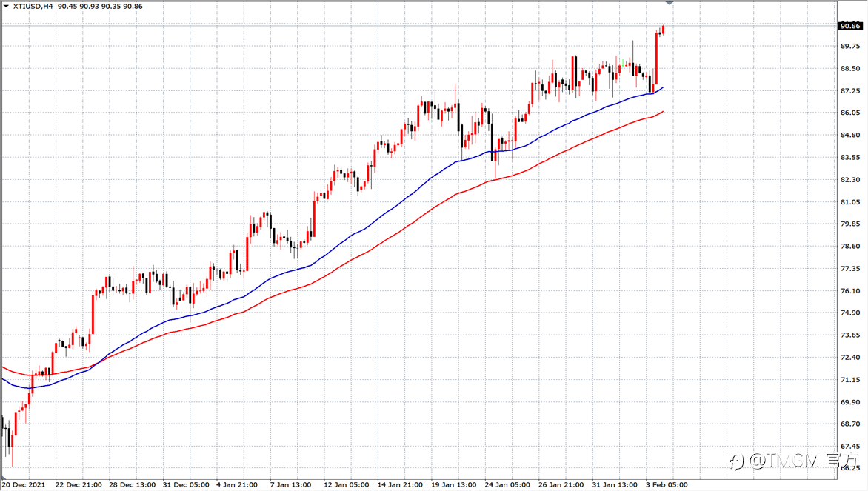This screenshot has height=491, width=868.
Task: Click the 71.15 price axis label
Action: 850,380
